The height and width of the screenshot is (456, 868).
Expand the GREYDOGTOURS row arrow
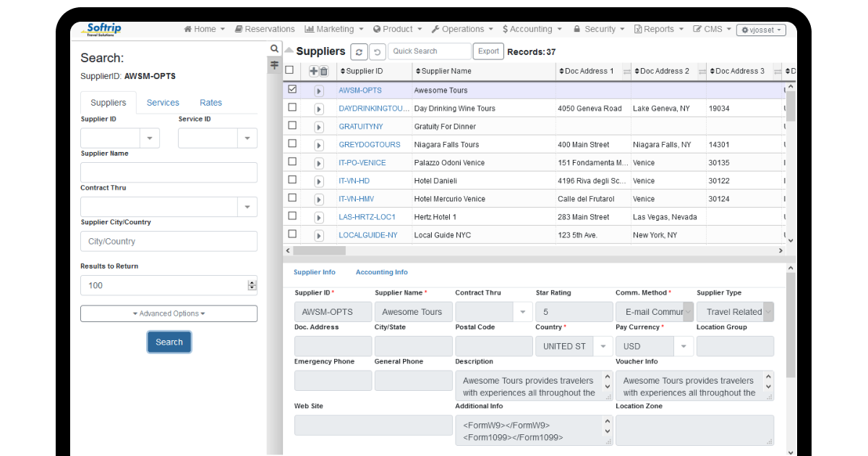[x=318, y=145]
